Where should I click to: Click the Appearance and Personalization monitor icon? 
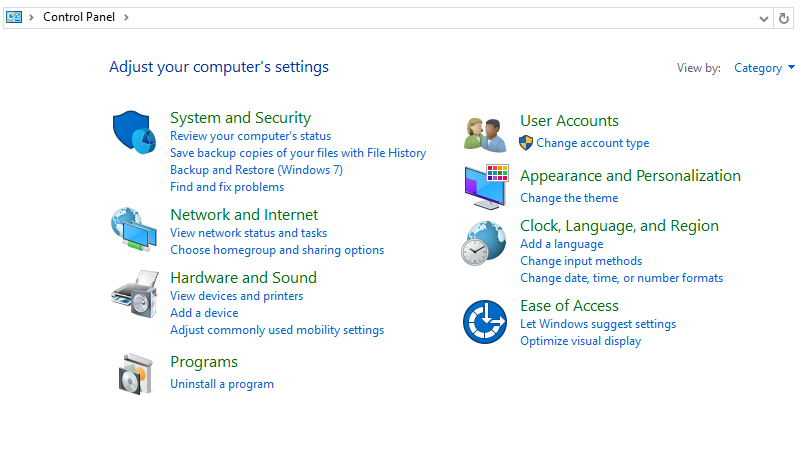click(x=486, y=186)
